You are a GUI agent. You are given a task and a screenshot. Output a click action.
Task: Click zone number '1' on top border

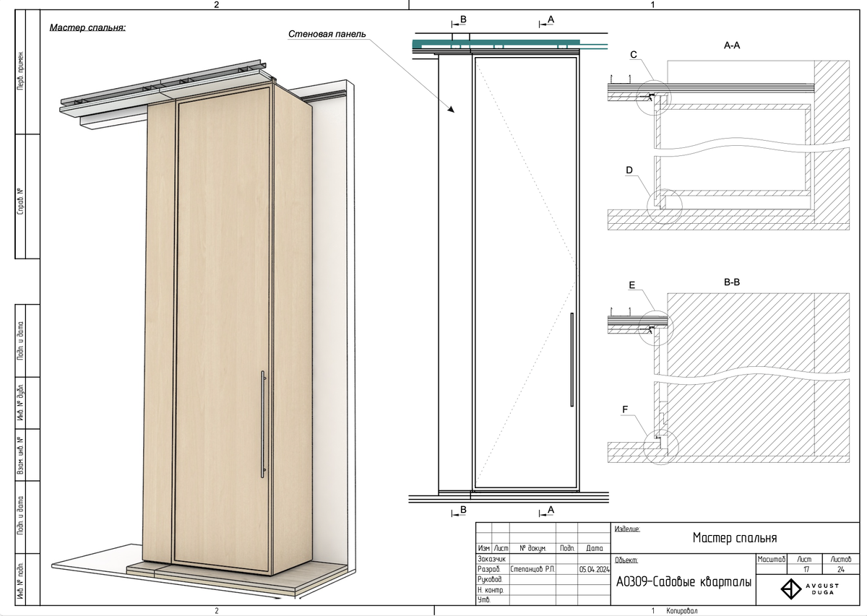tap(653, 5)
